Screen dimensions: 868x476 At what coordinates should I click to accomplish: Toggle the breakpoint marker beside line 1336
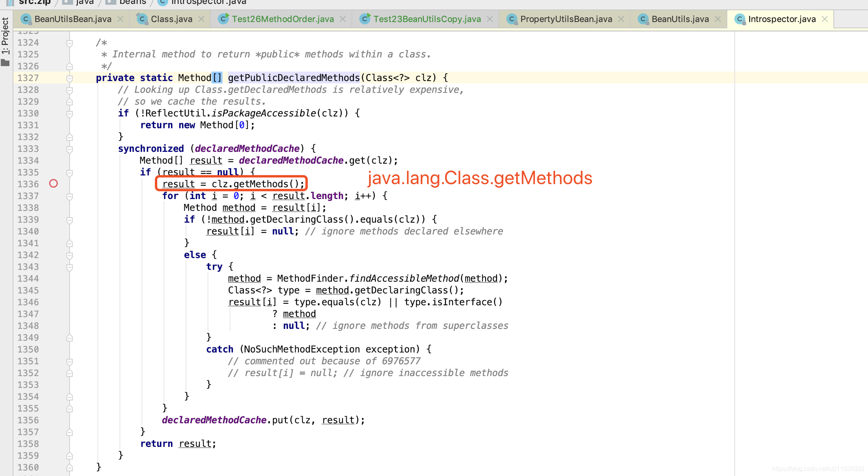(54, 183)
